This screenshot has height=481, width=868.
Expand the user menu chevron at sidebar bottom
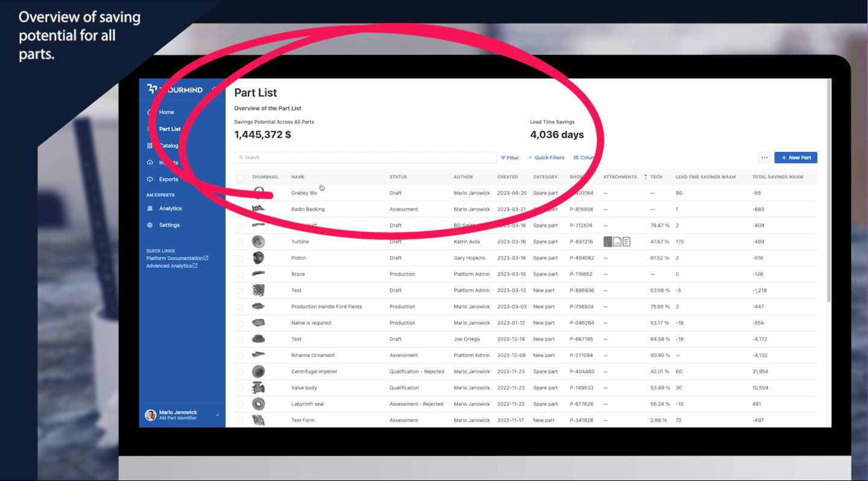coord(218,415)
